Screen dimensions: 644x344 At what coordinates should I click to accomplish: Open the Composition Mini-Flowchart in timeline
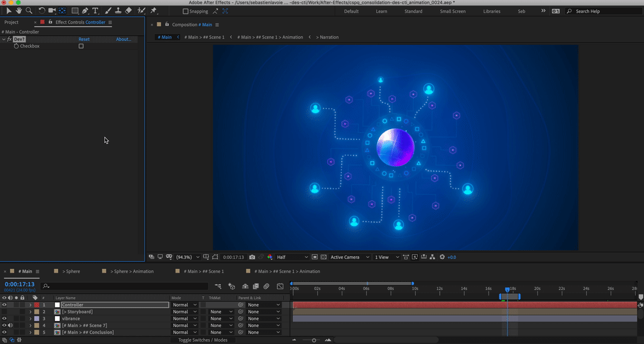218,286
